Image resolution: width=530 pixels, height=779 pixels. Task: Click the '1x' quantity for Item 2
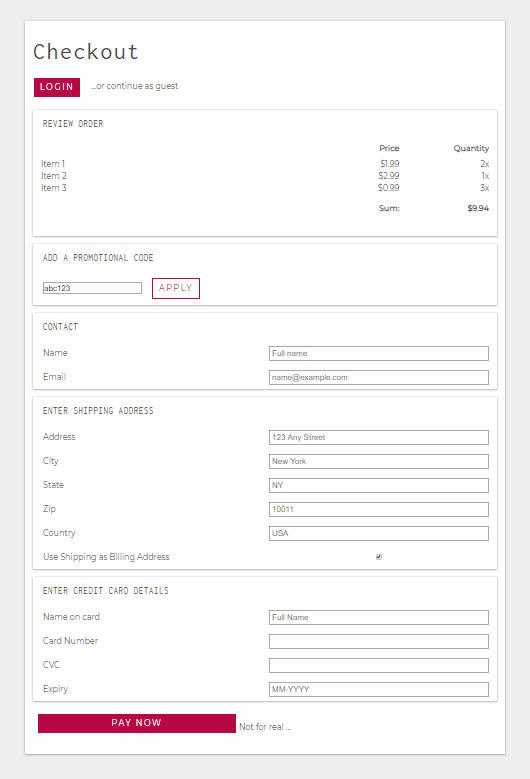pos(485,175)
